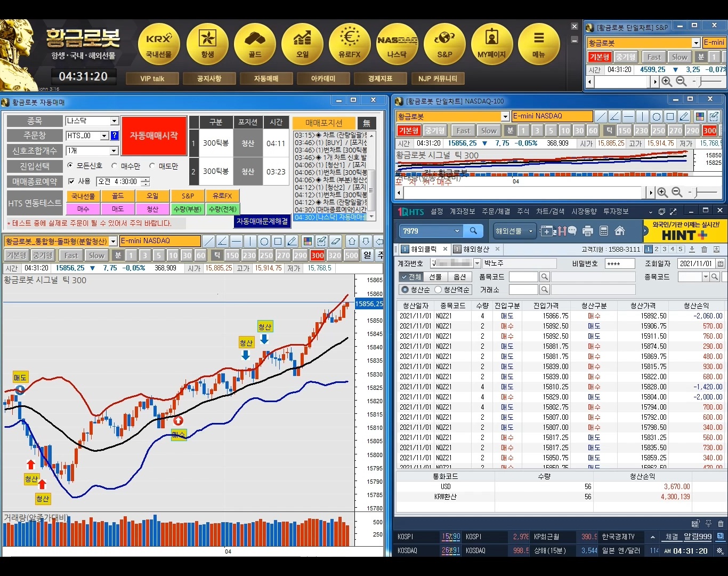Select 청산역순 radio button
728x576 pixels.
click(438, 290)
